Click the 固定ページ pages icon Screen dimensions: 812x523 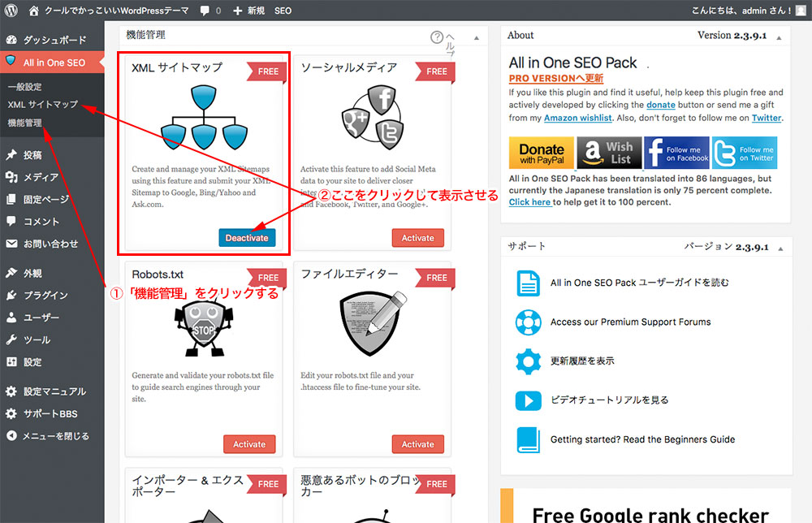11,199
